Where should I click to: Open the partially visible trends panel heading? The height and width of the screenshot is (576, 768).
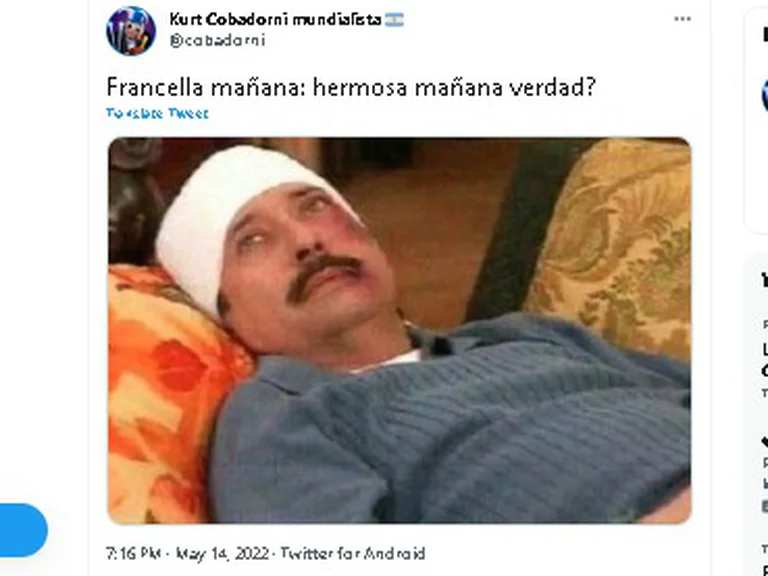[765, 281]
